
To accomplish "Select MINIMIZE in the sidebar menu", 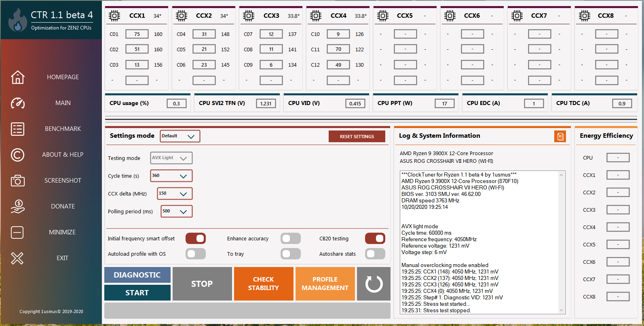I will pos(62,232).
